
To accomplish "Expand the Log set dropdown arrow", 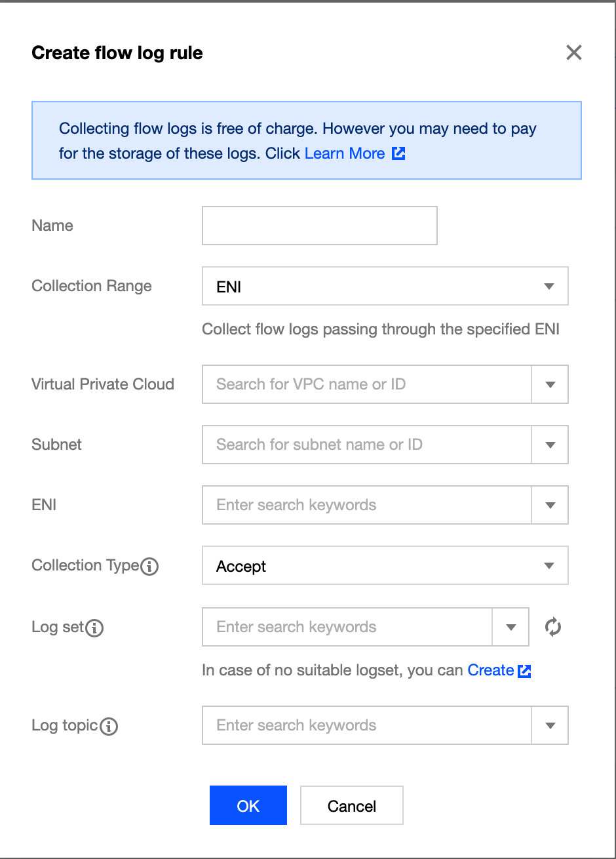I will click(510, 627).
